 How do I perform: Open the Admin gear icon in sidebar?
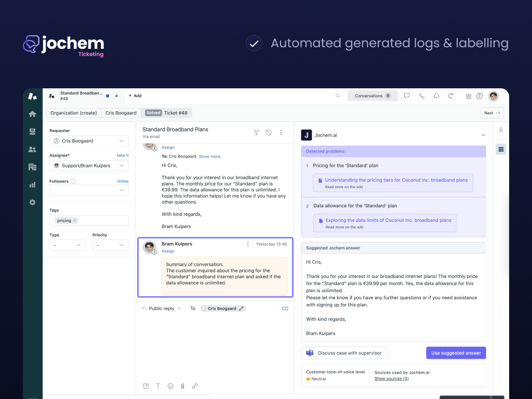(32, 202)
